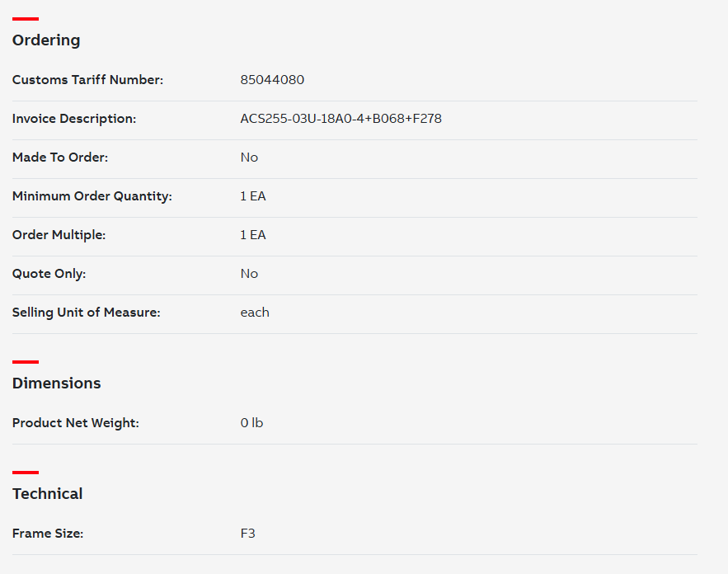Image resolution: width=728 pixels, height=574 pixels.
Task: Click the Product Net Weight label
Action: click(x=76, y=423)
